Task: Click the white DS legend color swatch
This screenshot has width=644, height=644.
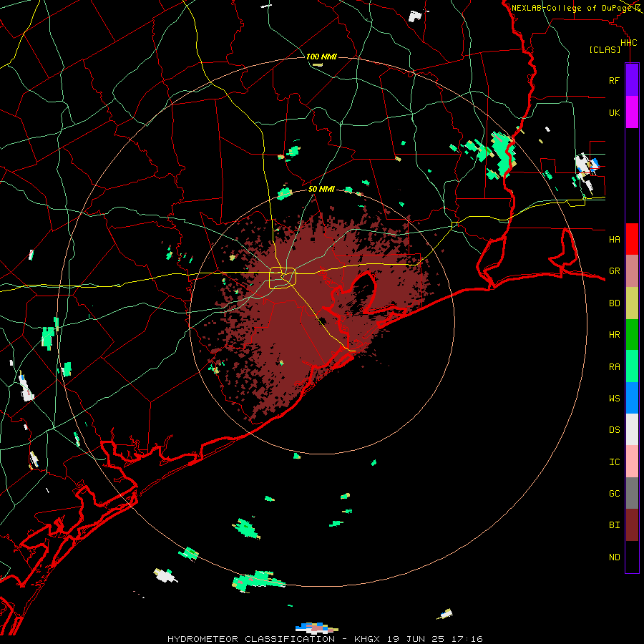Action: pos(632,429)
